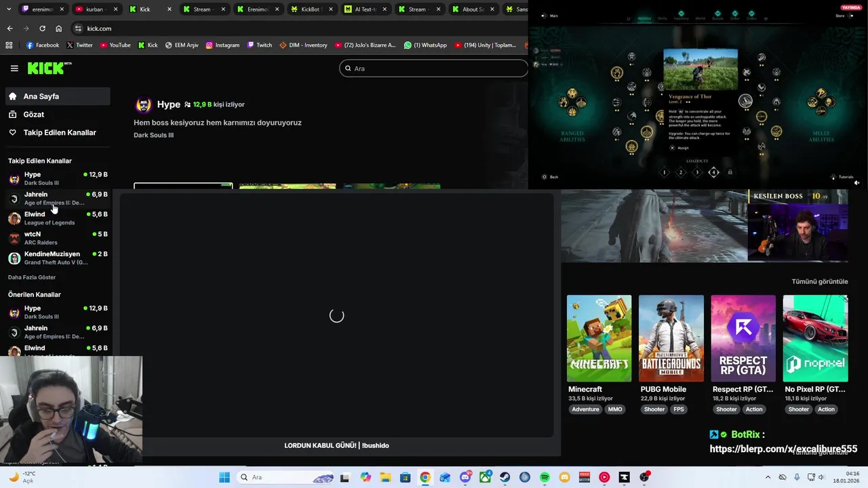Open the Respect RP (GTA) category thumbnail

click(743, 338)
